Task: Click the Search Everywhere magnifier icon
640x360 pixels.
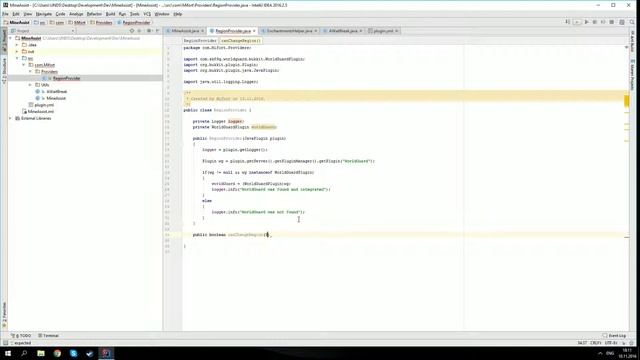Action: (632, 22)
